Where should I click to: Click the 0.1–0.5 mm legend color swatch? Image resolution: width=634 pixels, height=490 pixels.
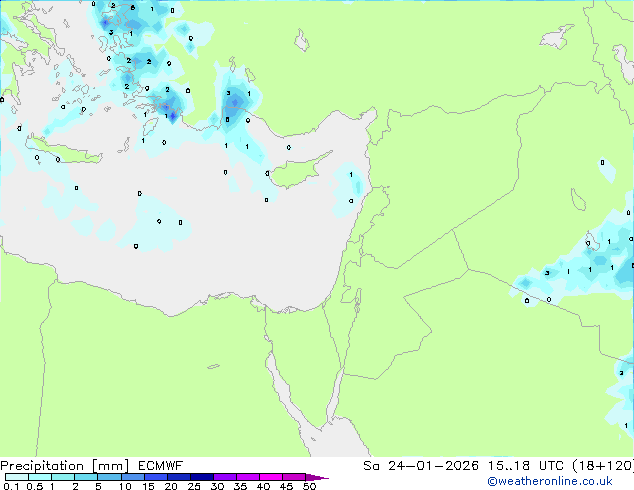[x=17, y=477]
